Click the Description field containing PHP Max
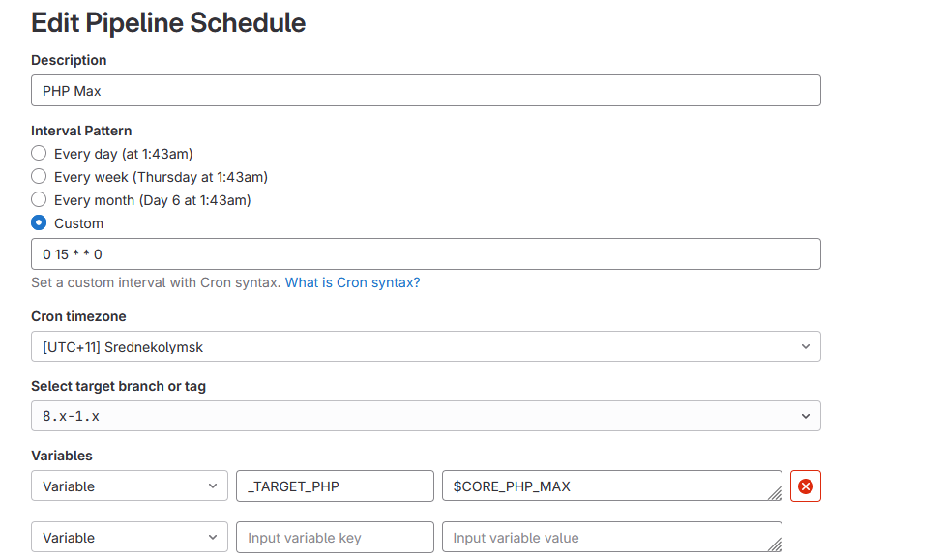 (426, 90)
